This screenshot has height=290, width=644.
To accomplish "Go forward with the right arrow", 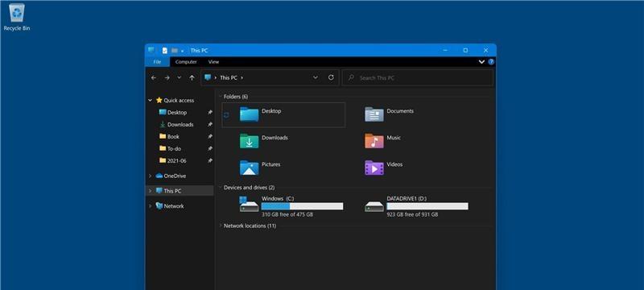I will [167, 77].
